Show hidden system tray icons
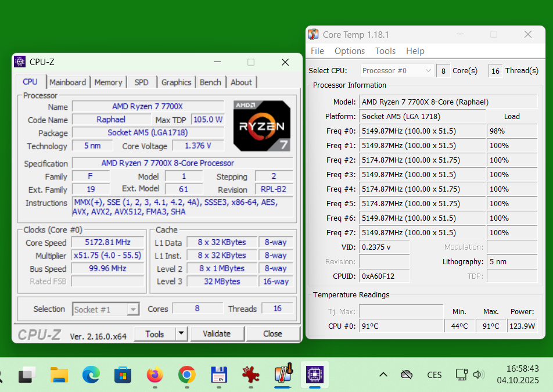The image size is (553, 392). (383, 375)
